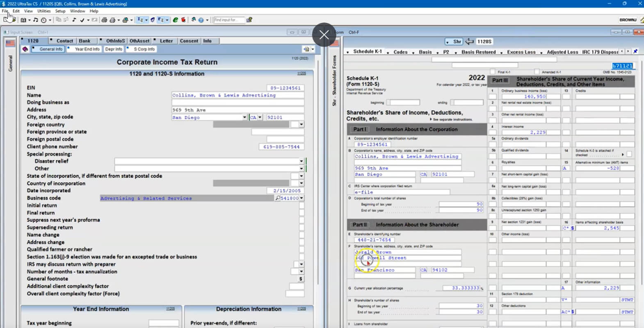644x328 pixels.
Task: Click the red apple toolbar icon
Action: 183,20
